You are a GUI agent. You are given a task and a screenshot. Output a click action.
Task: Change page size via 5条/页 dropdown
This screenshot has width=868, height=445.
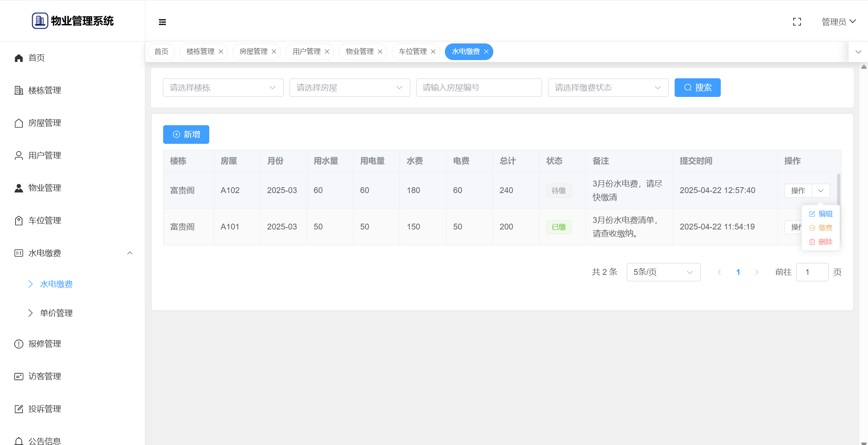tap(663, 272)
